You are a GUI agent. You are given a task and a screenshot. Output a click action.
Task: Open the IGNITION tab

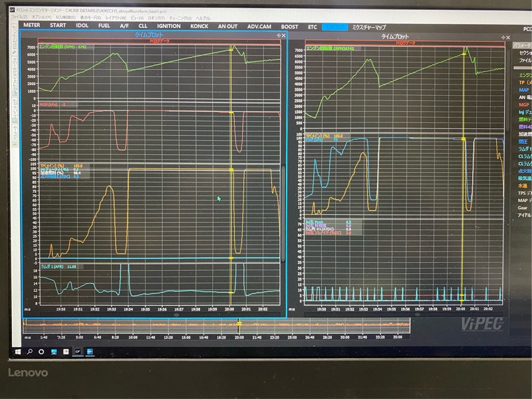tap(169, 26)
